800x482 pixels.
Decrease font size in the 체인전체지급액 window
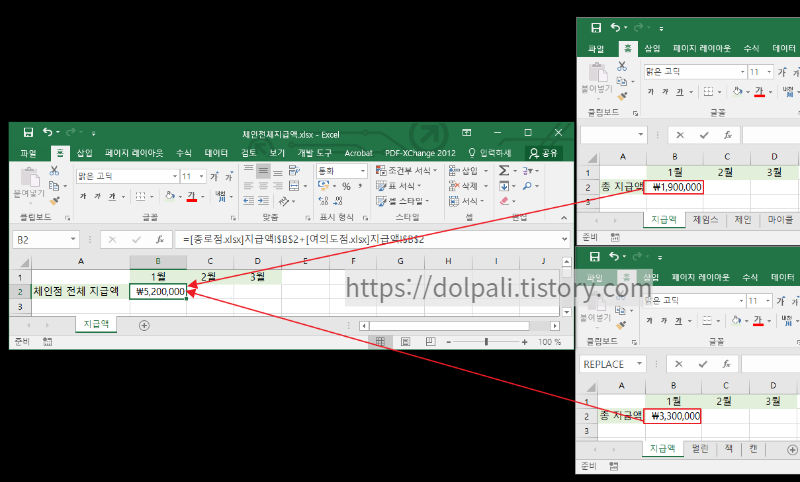(229, 176)
